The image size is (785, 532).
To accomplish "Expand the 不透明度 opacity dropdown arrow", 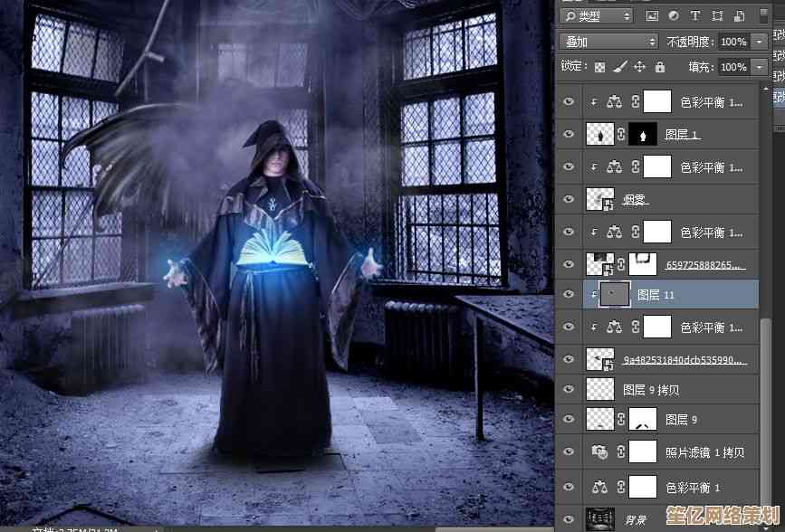I will pyautogui.click(x=758, y=42).
